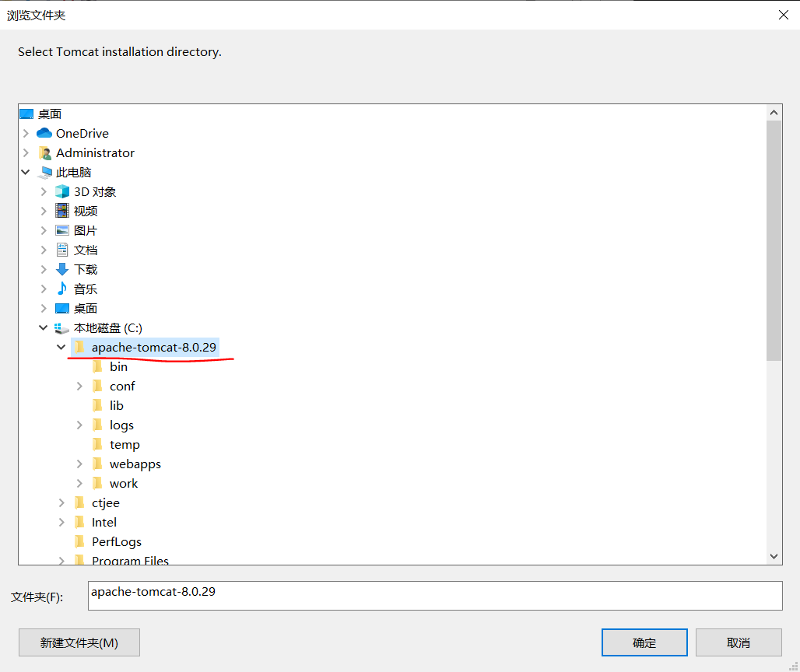Select the 文档 tree row label
Viewport: 800px width, 672px height.
pyautogui.click(x=85, y=250)
